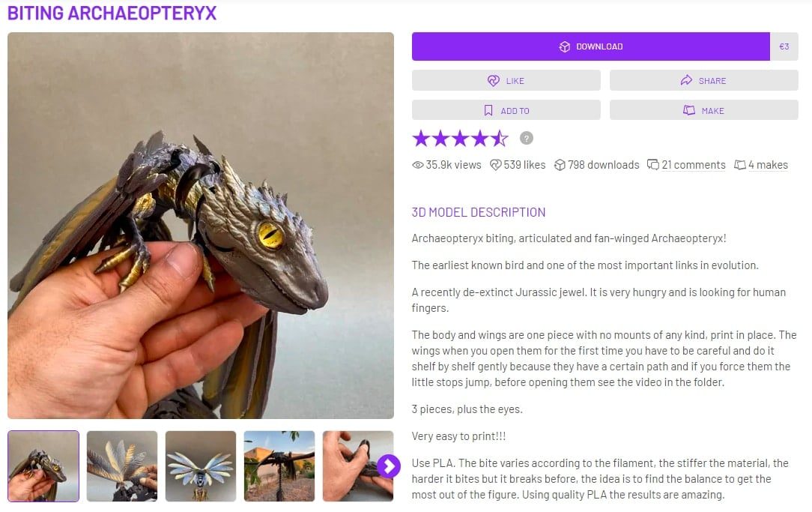Click the Make book icon
Image resolution: width=812 pixels, height=512 pixels.
[688, 110]
